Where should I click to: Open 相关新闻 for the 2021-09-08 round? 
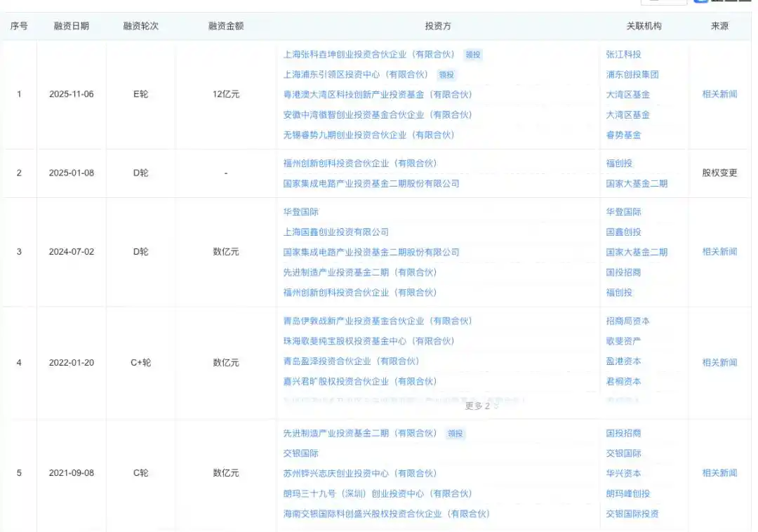[x=719, y=473]
